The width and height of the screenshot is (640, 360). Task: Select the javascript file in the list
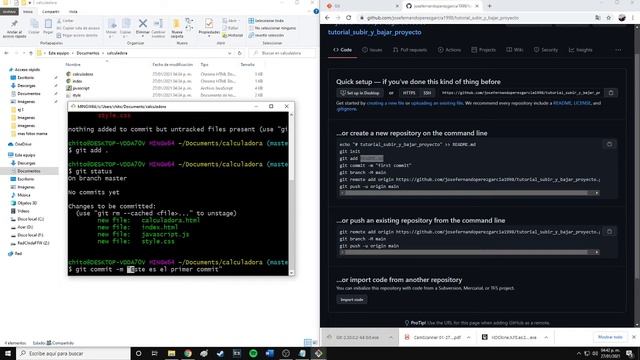tap(81, 88)
